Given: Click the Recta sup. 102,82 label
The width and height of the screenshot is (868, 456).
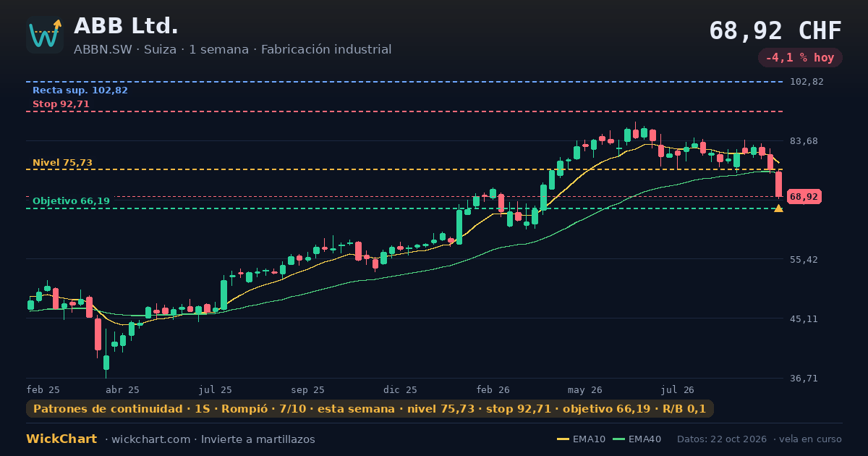Looking at the screenshot, I should point(80,90).
